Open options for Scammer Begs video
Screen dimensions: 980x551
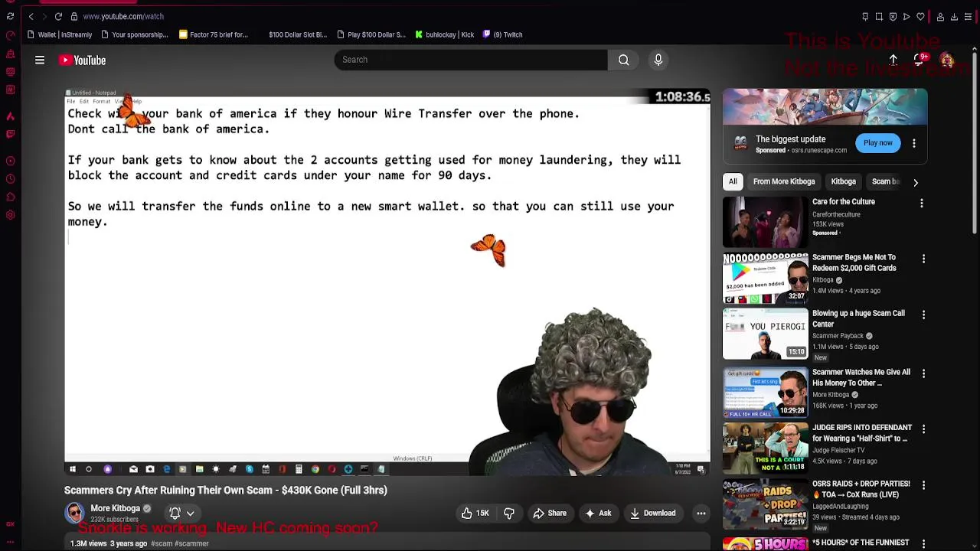coord(923,259)
